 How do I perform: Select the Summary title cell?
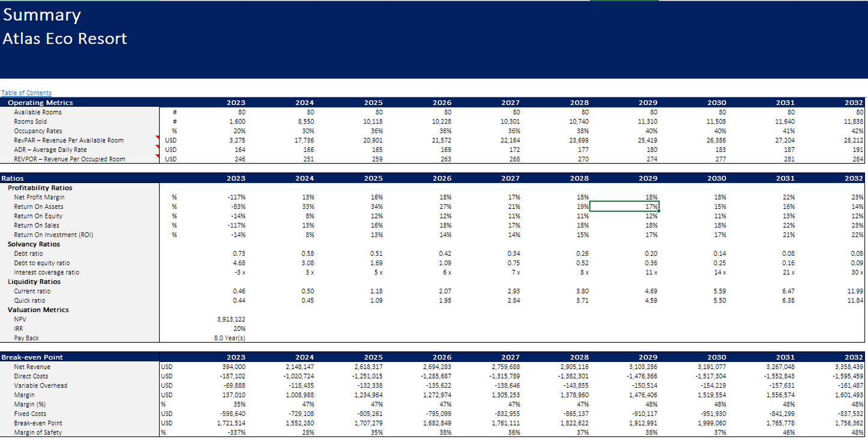tap(42, 15)
